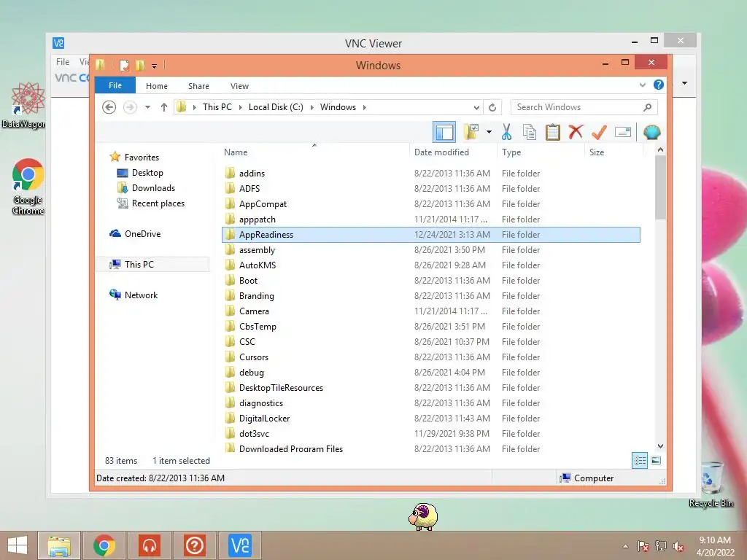Screen dimensions: 747x560
Task: Open the headphones app on taskbar
Action: click(150, 545)
